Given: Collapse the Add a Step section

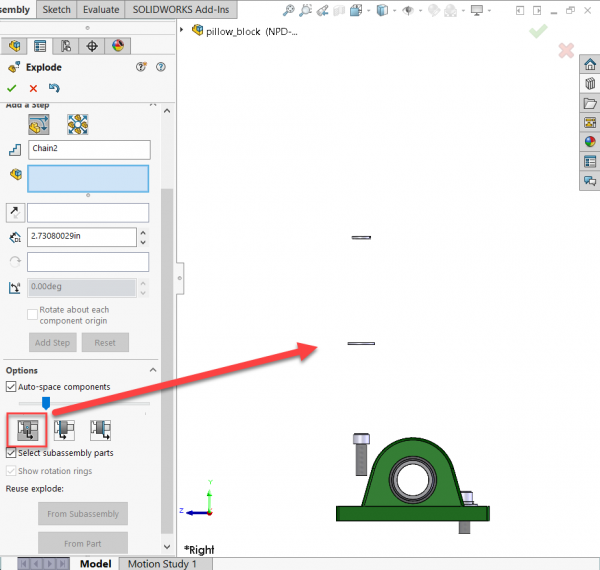Looking at the screenshot, I should click(153, 104).
